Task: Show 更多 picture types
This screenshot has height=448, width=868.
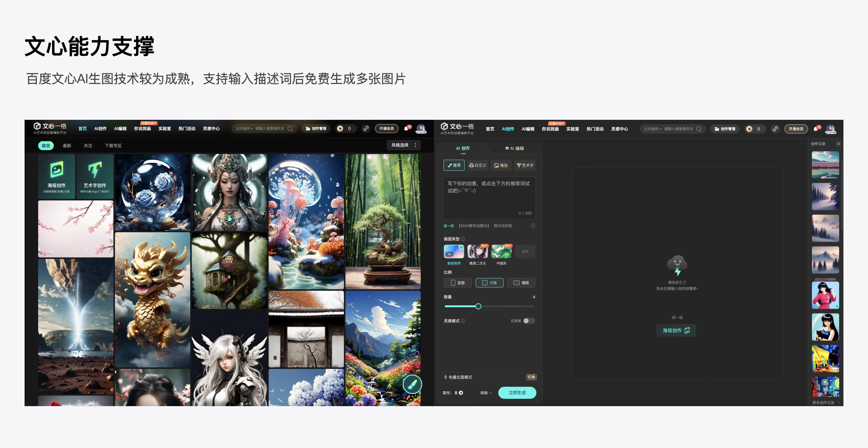Action: click(x=525, y=251)
